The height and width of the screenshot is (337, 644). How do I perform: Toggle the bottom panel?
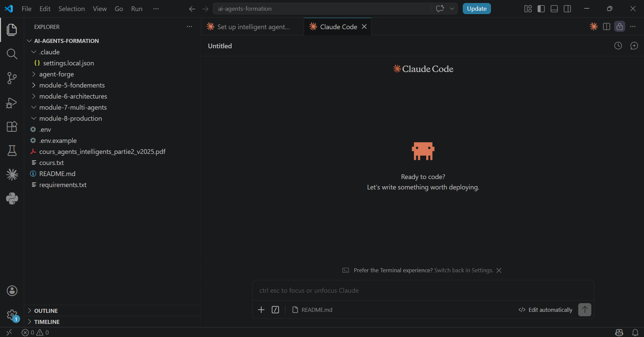[554, 9]
